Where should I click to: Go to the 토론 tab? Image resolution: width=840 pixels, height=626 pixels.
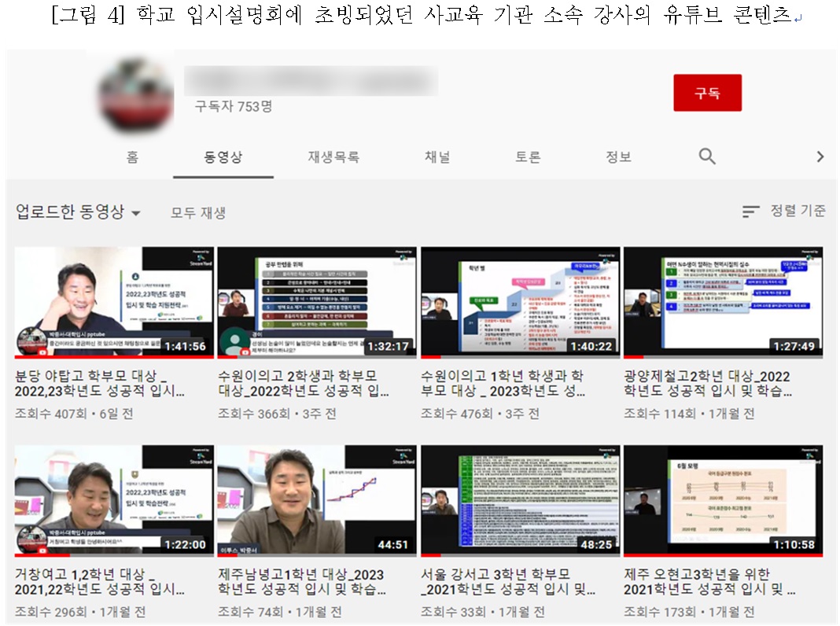[528, 157]
